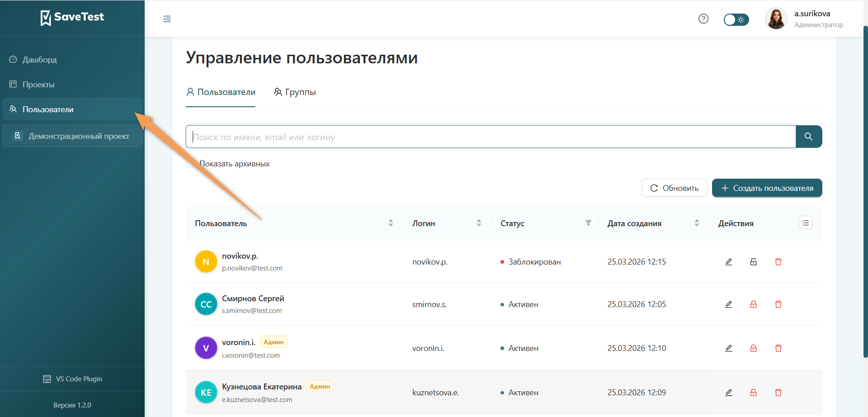868x417 pixels.
Task: Delete Кузнецова Екатерина using the trash icon
Action: point(778,393)
